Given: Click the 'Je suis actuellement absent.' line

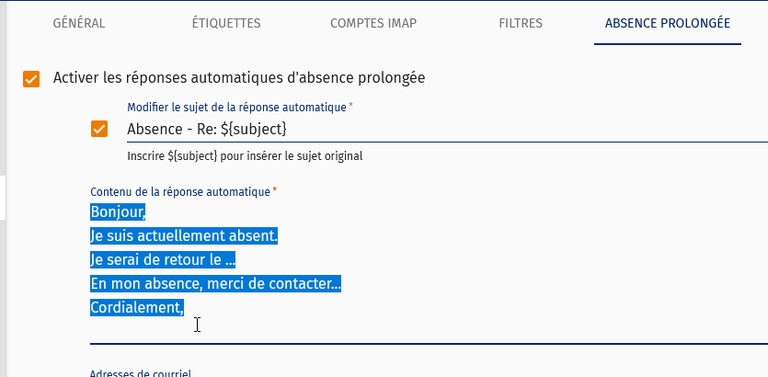Looking at the screenshot, I should point(184,236).
